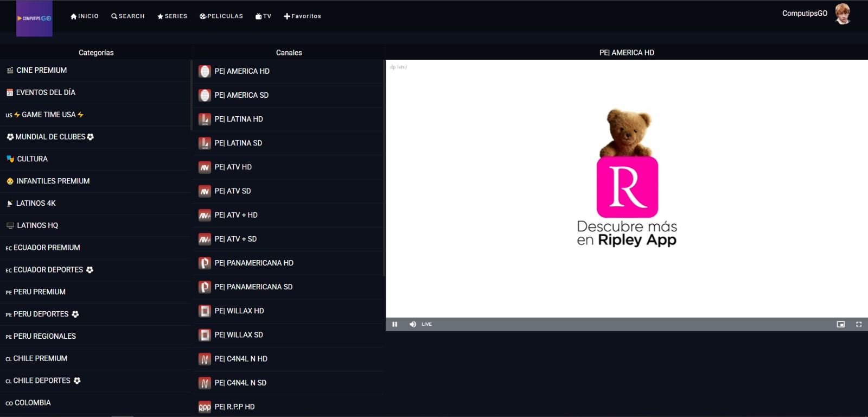Select PE| ATV HD channel icon
The height and width of the screenshot is (417, 868).
(x=205, y=167)
